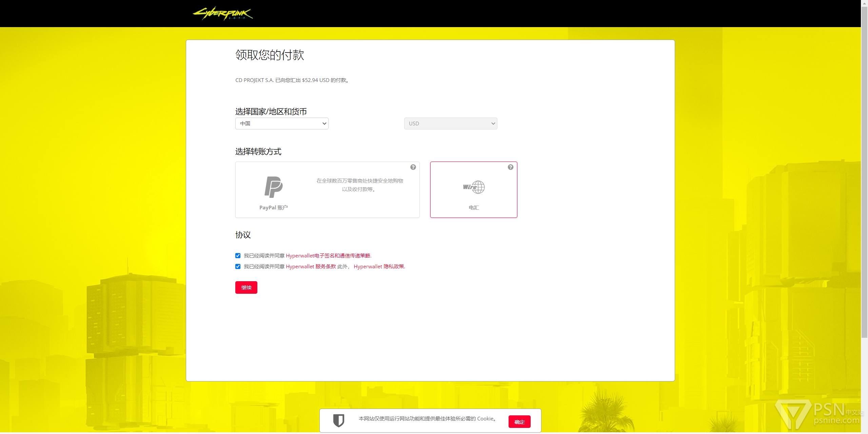Click the PayPal logo icon
868x434 pixels.
273,187
